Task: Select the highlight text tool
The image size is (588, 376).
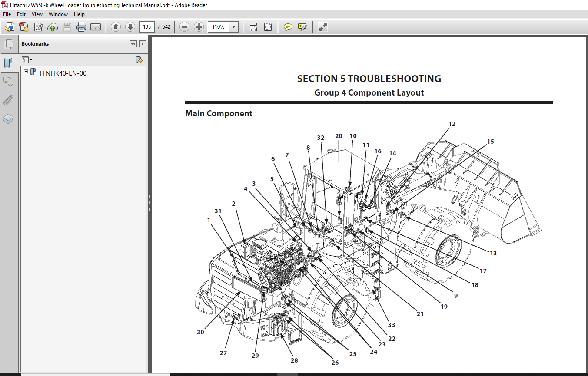Action: (x=302, y=27)
